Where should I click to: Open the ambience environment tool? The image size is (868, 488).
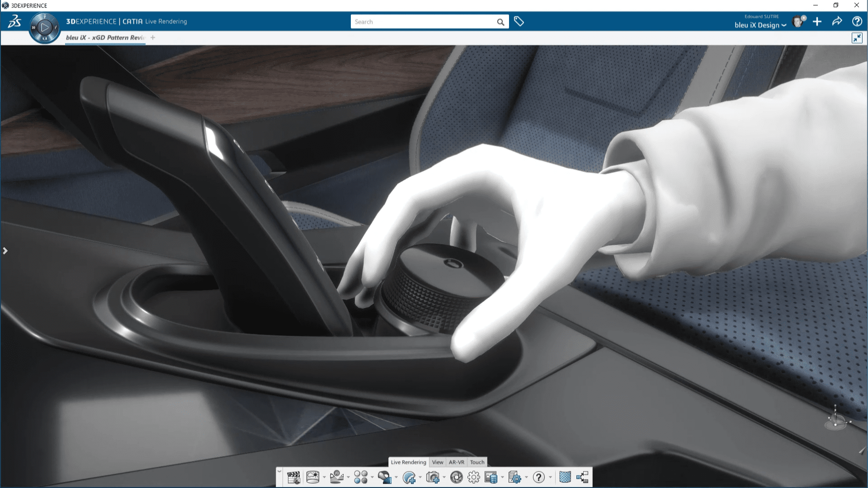(x=313, y=477)
